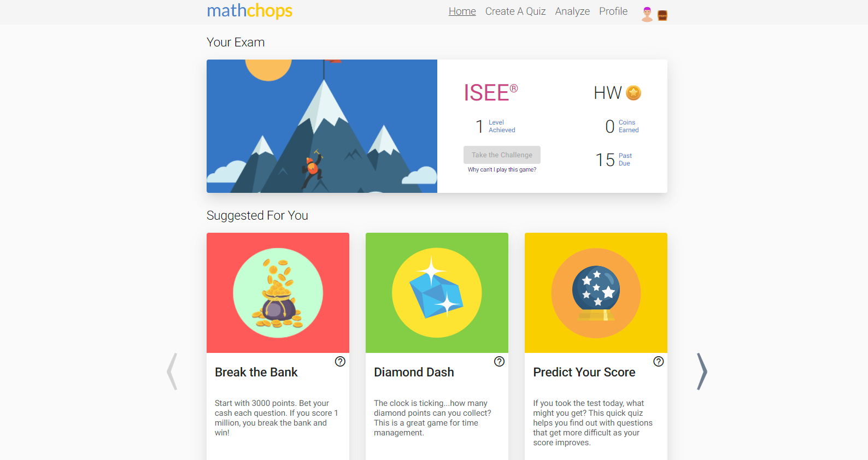Open the Profile page

point(613,11)
